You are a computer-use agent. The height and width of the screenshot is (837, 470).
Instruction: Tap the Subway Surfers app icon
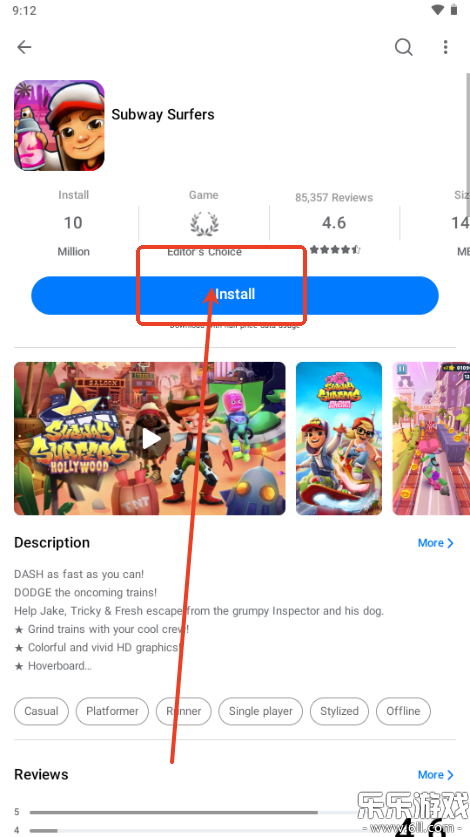click(x=59, y=125)
